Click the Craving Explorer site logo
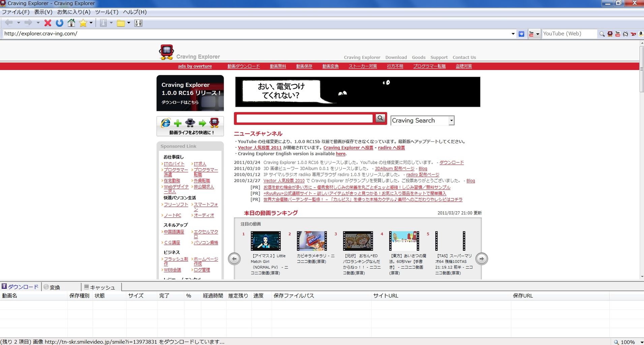The width and height of the screenshot is (644, 345). (189, 53)
